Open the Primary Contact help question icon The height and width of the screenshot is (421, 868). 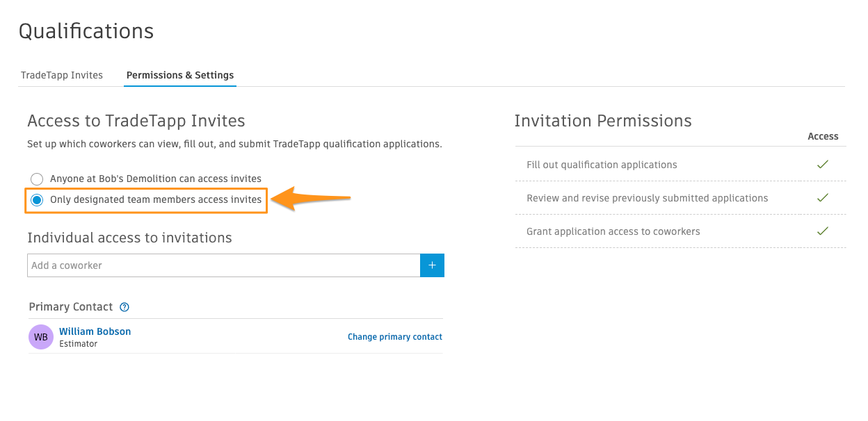pos(124,307)
